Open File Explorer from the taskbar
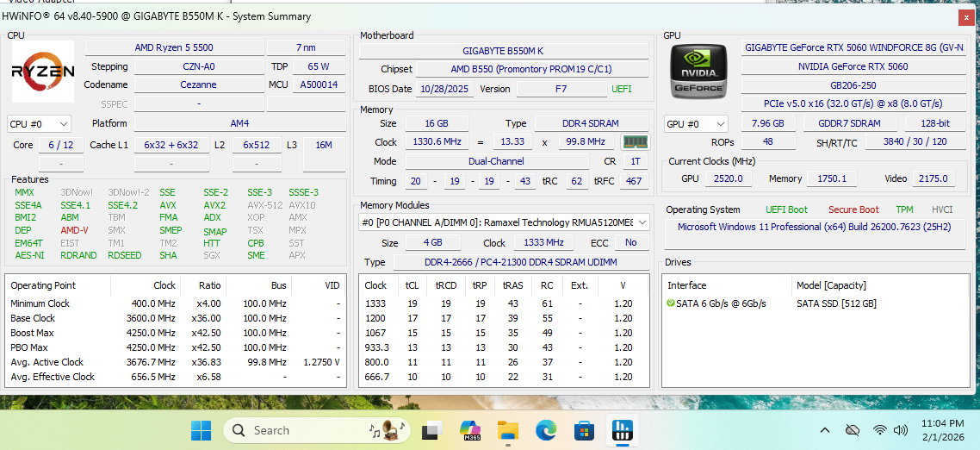The image size is (980, 450). point(508,430)
